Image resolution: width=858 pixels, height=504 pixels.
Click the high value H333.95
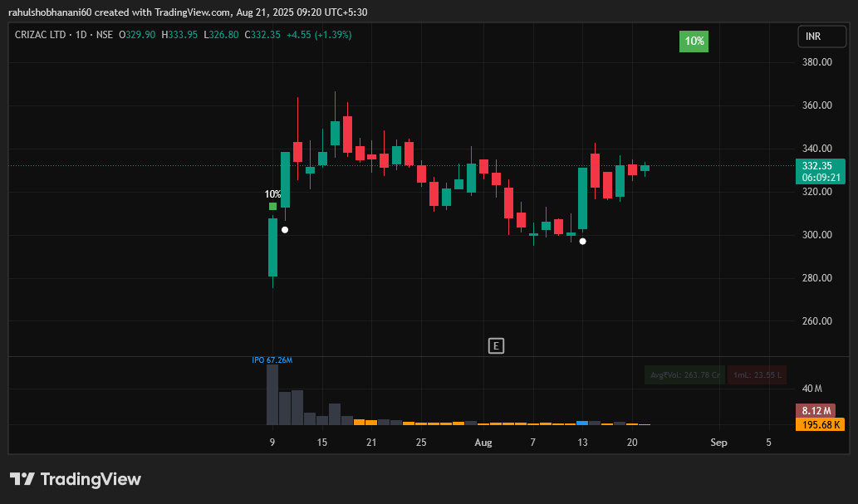pyautogui.click(x=179, y=35)
